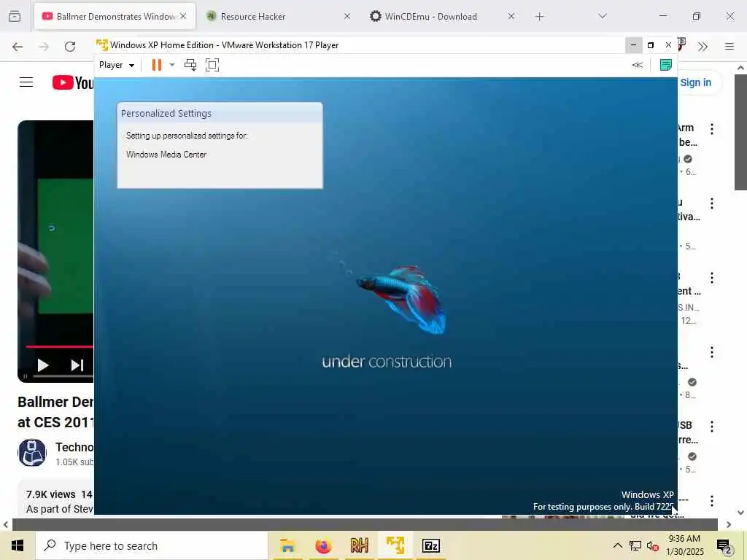747x560 pixels.
Task: Expand the list all tabs chevron
Action: pyautogui.click(x=603, y=16)
